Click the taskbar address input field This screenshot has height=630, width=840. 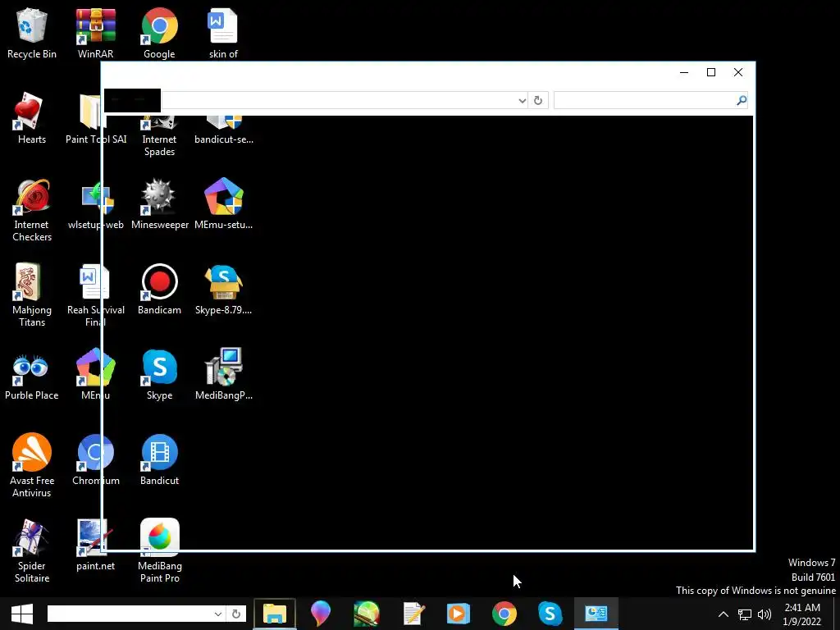[x=130, y=614]
